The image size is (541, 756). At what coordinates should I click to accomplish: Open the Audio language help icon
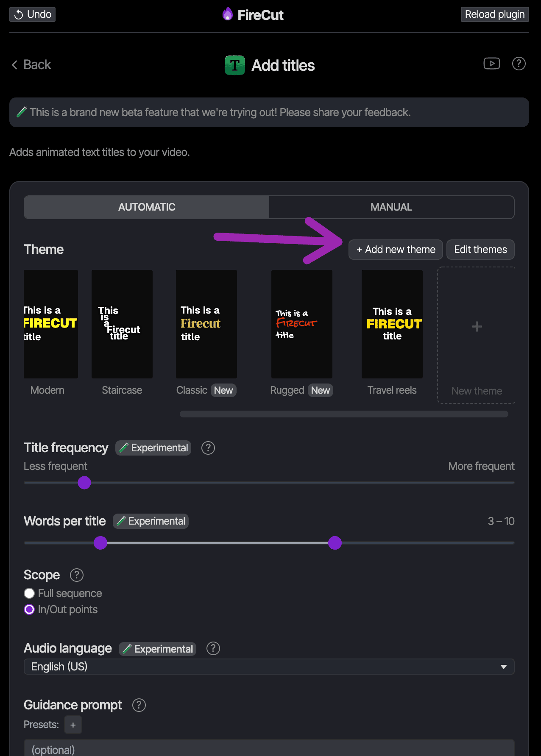coord(213,648)
